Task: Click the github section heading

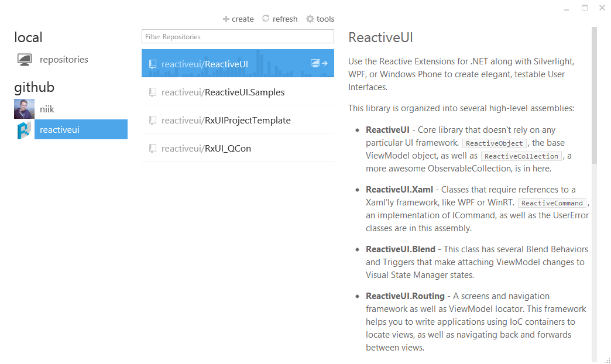Action: coord(35,87)
